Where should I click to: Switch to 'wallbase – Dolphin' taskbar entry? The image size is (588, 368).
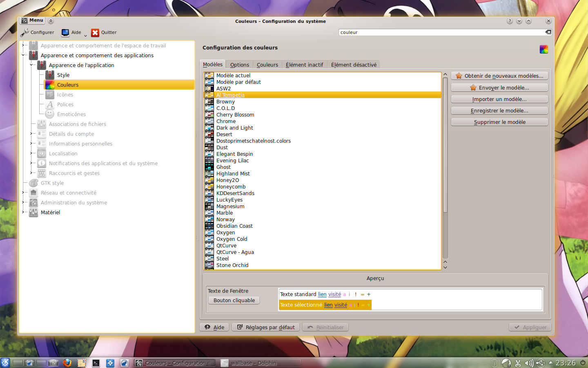[x=260, y=363]
